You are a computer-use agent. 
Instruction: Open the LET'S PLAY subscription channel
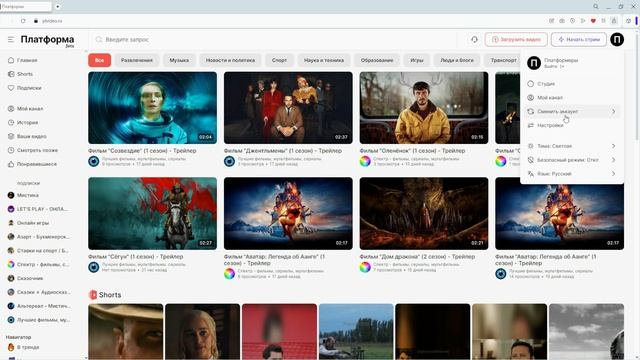[x=38, y=209]
